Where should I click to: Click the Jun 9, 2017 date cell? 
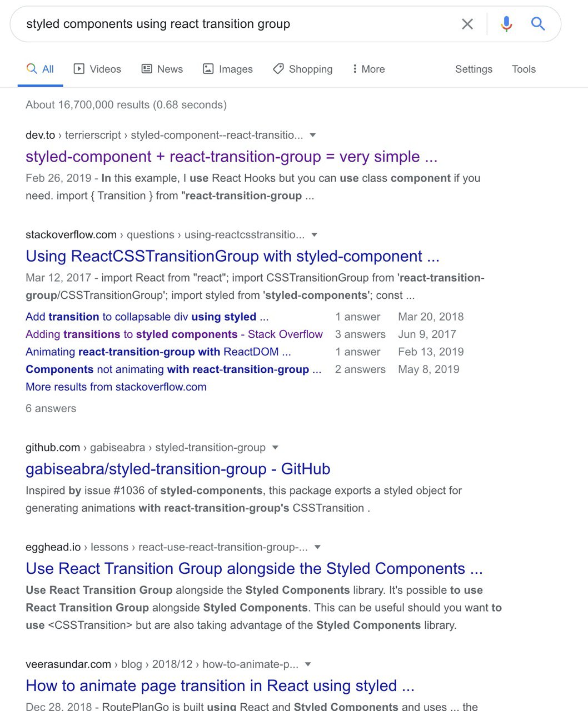coord(427,334)
